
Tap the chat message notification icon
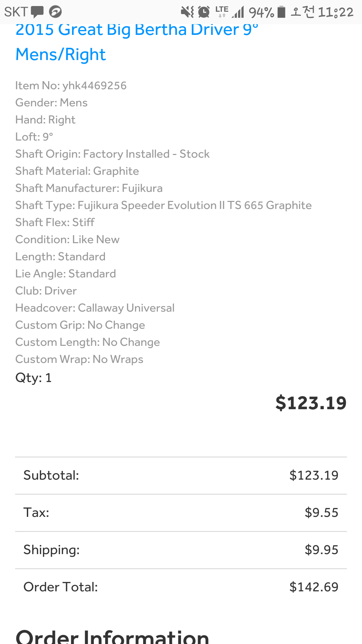[x=37, y=12]
